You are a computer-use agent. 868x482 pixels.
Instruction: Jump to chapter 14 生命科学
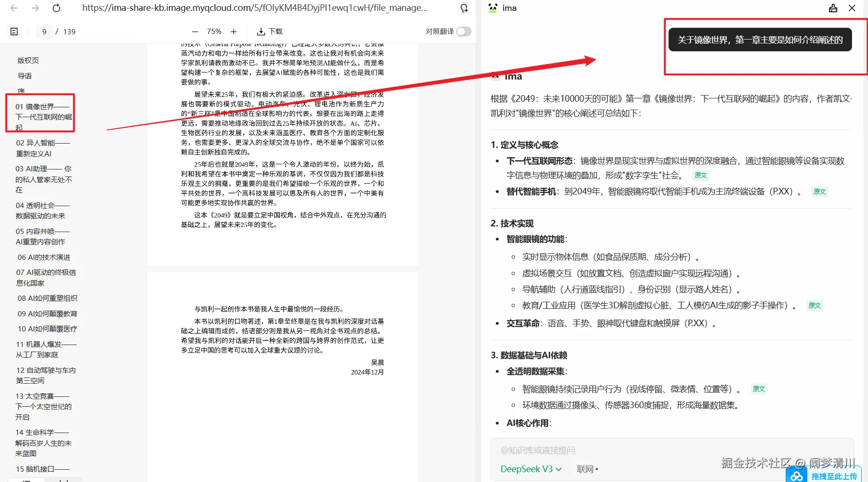click(43, 443)
